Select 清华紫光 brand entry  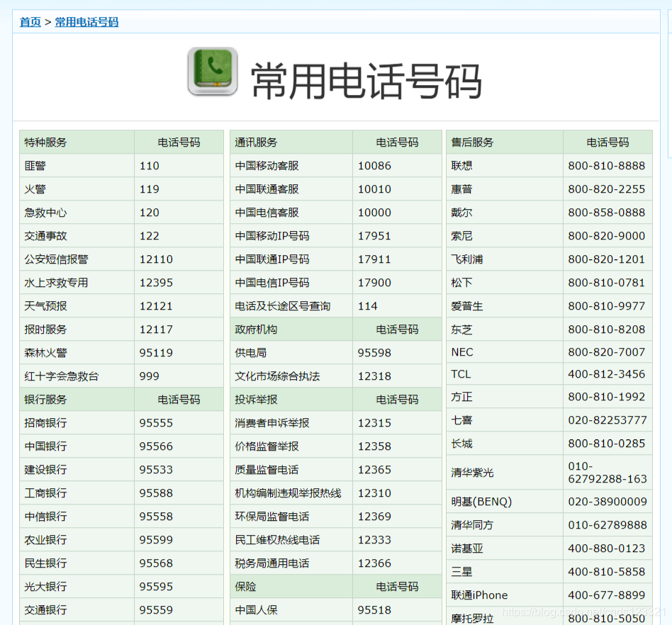(x=472, y=473)
